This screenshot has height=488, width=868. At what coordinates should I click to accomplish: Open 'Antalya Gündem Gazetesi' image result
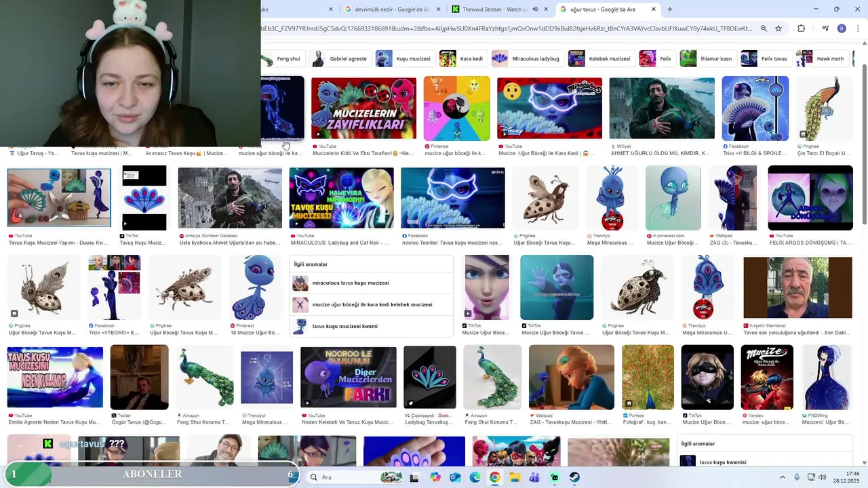coord(230,198)
